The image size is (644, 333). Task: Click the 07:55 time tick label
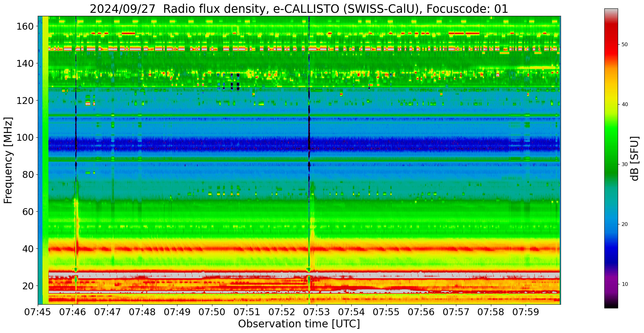click(386, 312)
